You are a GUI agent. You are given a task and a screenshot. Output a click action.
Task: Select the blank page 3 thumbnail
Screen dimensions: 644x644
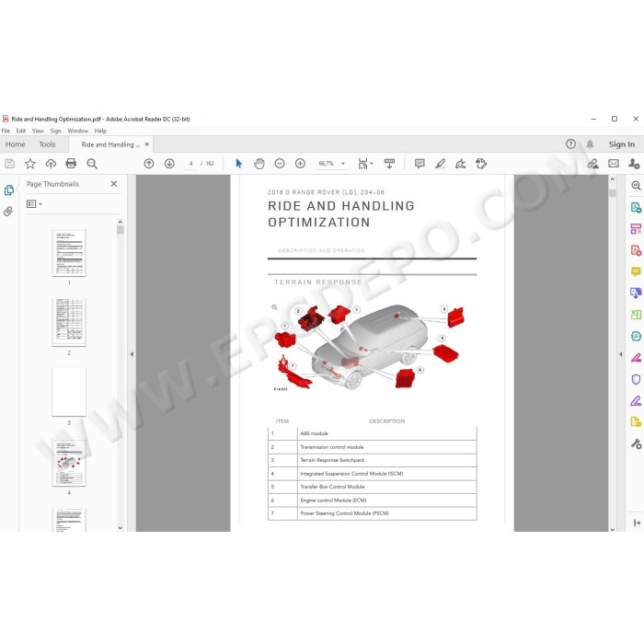click(x=69, y=392)
